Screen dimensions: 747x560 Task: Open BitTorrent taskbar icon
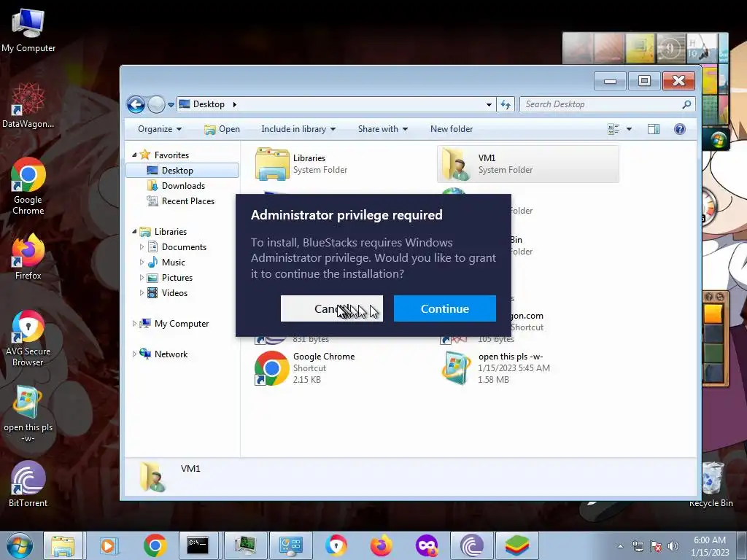472,545
